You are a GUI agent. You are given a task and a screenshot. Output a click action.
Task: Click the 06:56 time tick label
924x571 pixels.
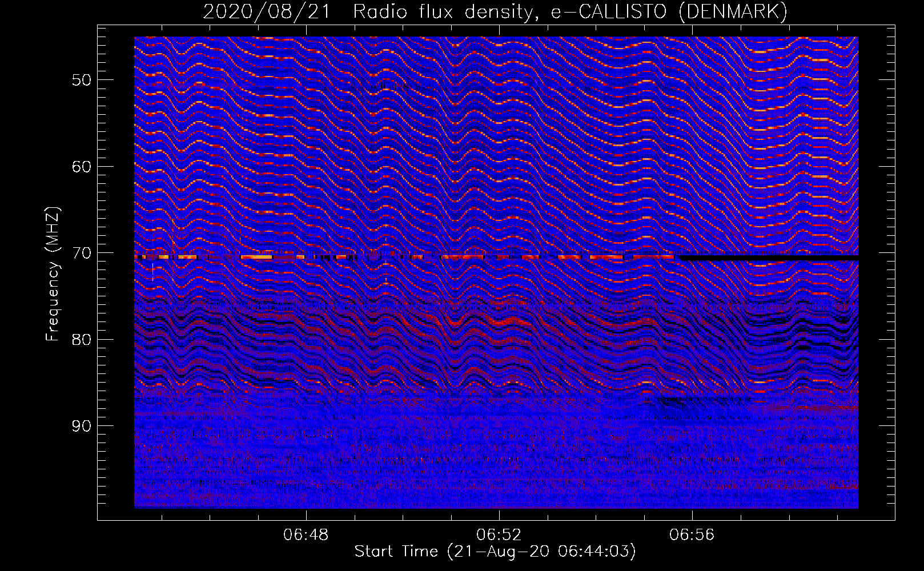(x=692, y=535)
